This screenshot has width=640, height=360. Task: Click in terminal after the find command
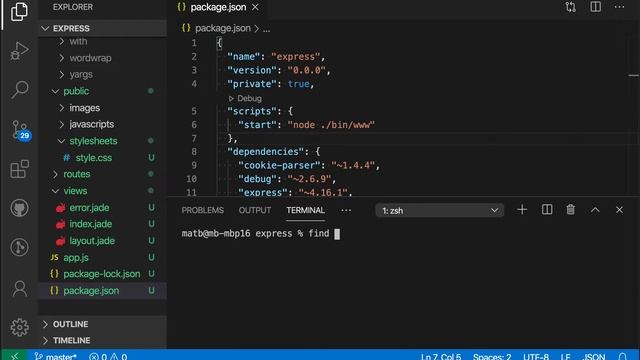[x=337, y=234]
